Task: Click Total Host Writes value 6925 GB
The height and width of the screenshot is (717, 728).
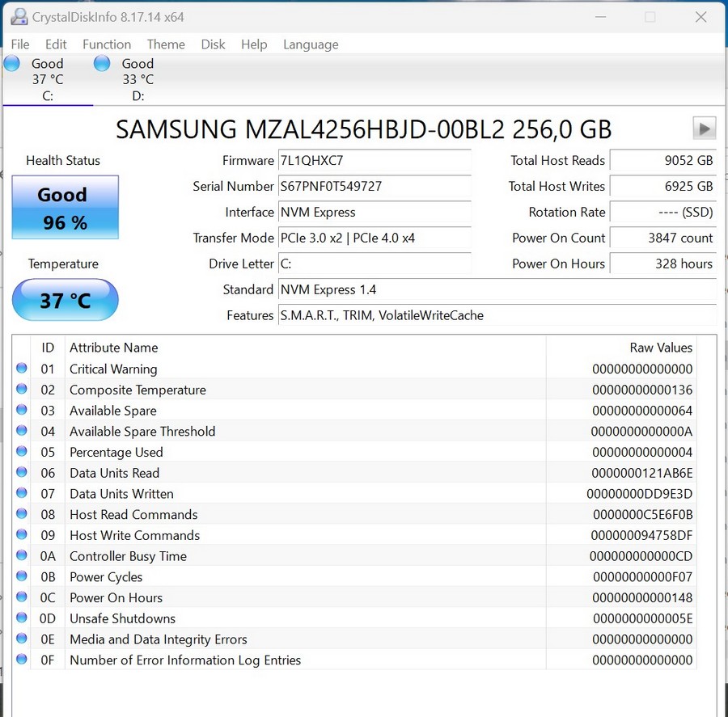Action: pyautogui.click(x=663, y=186)
